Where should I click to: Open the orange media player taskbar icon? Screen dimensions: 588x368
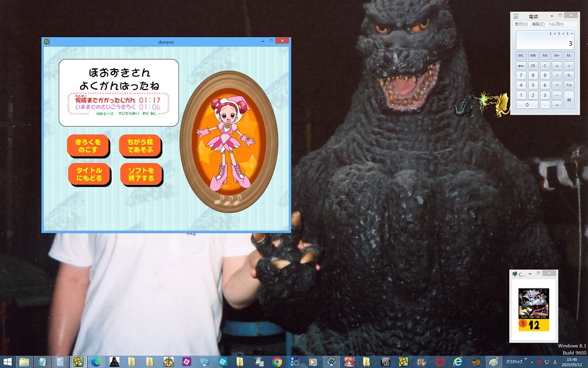(x=312, y=362)
